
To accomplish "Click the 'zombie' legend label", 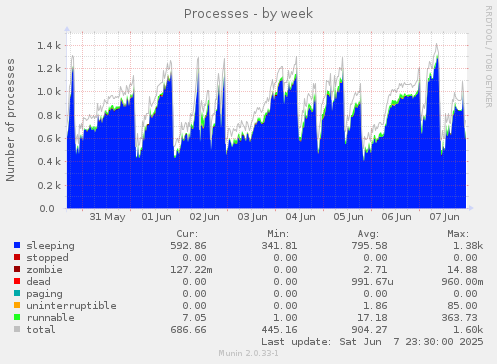I will [x=45, y=270].
